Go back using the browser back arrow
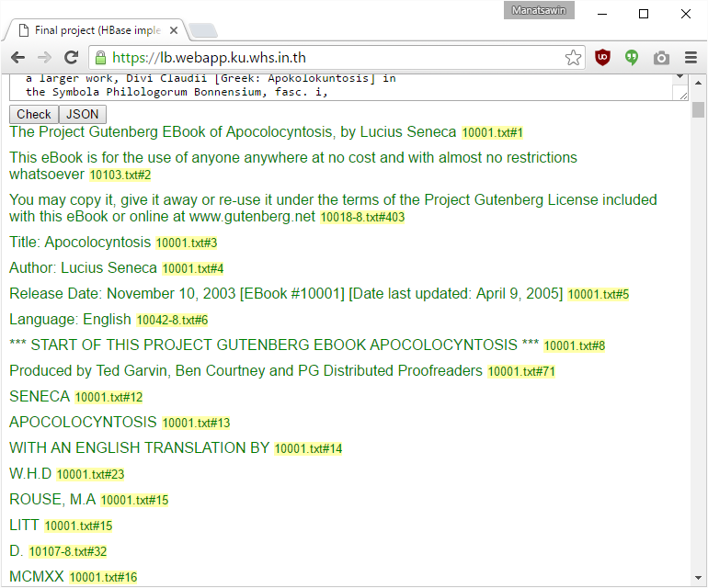 [x=18, y=58]
